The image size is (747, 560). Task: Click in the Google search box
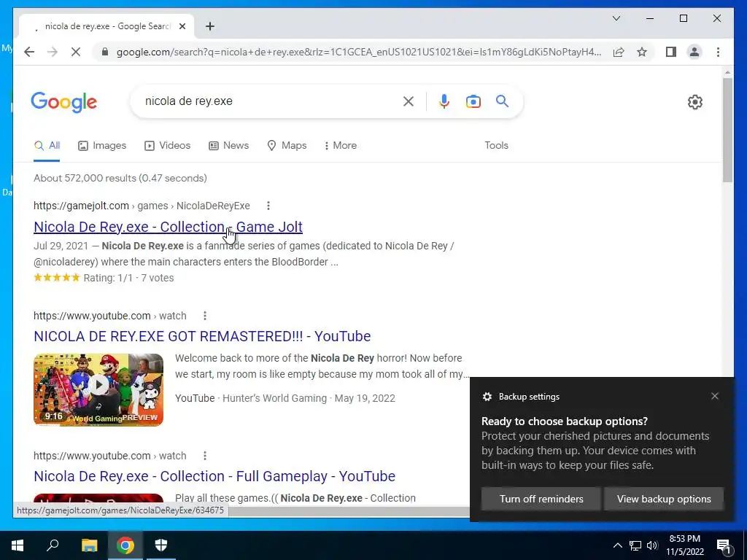coord(271,101)
